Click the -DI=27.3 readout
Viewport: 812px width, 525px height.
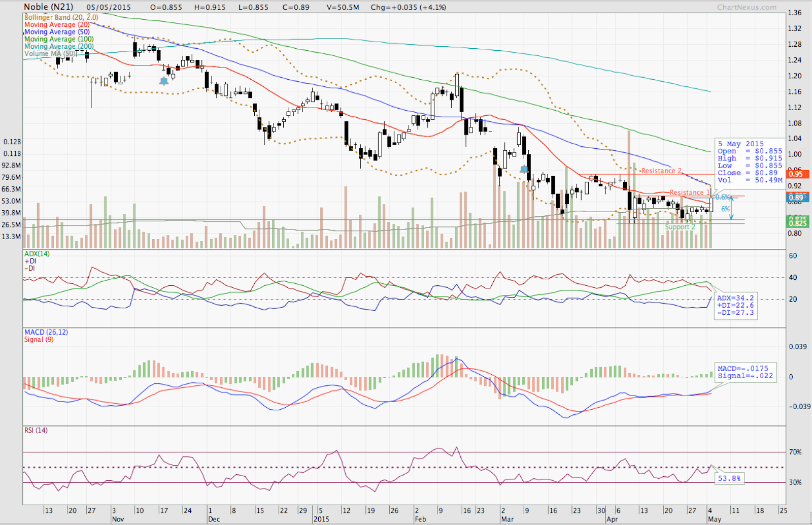[735, 312]
